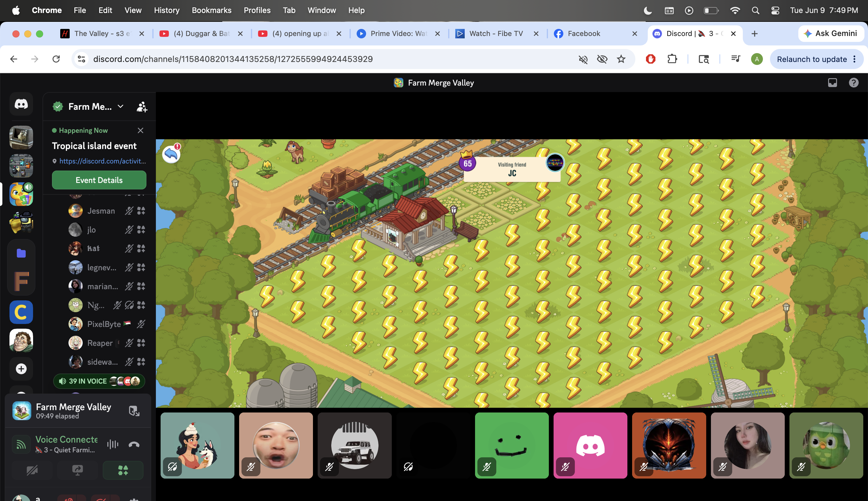Open the voice connection signal details
Image resolution: width=868 pixels, height=501 pixels.
coord(21,444)
